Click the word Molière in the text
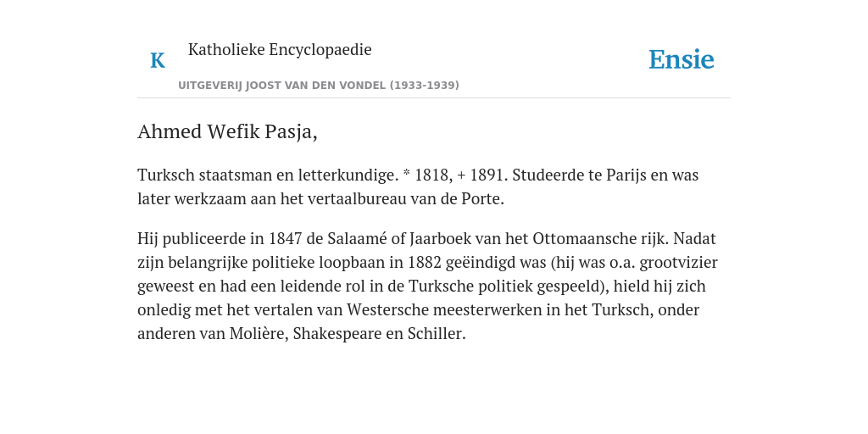The width and height of the screenshot is (868, 434). click(x=259, y=334)
